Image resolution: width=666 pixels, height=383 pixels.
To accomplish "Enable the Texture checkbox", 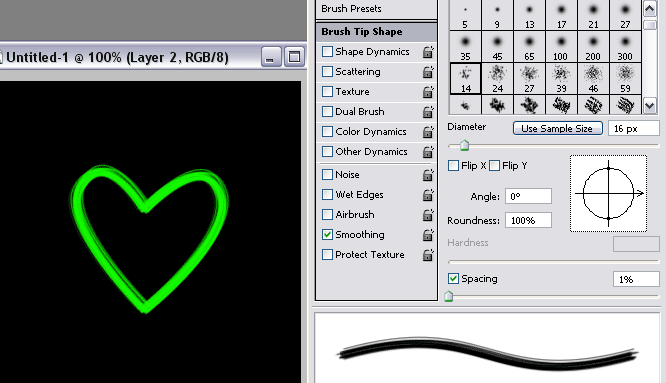I will (x=327, y=91).
